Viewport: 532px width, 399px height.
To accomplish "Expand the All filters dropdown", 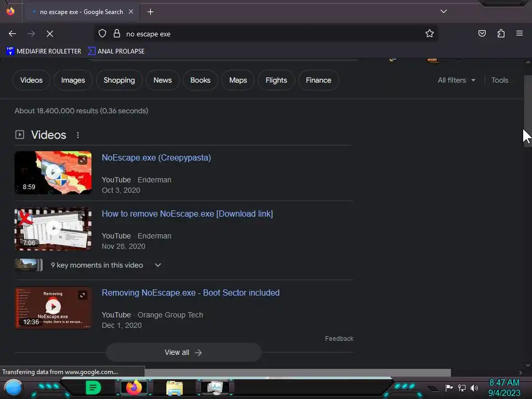I will (456, 80).
